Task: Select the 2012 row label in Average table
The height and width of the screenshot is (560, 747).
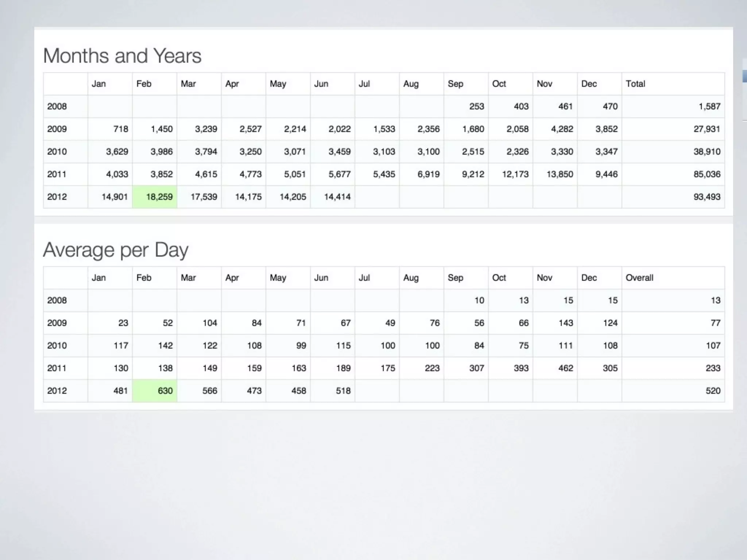Action: pos(57,391)
